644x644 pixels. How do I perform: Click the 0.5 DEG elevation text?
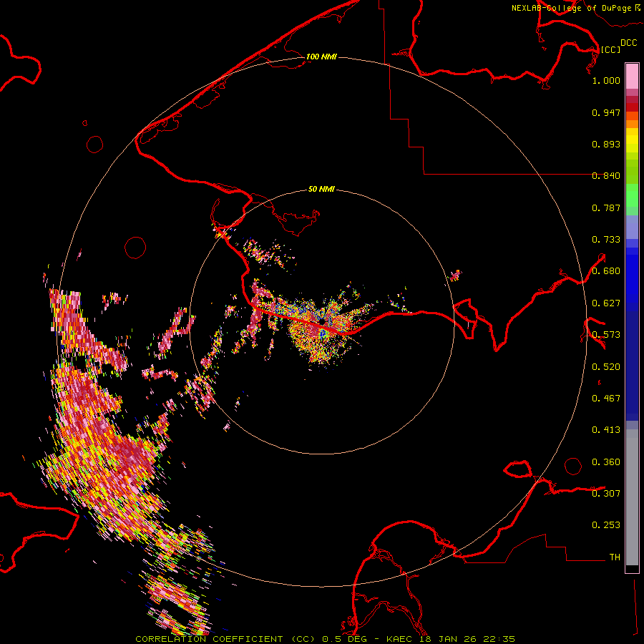tap(345, 639)
